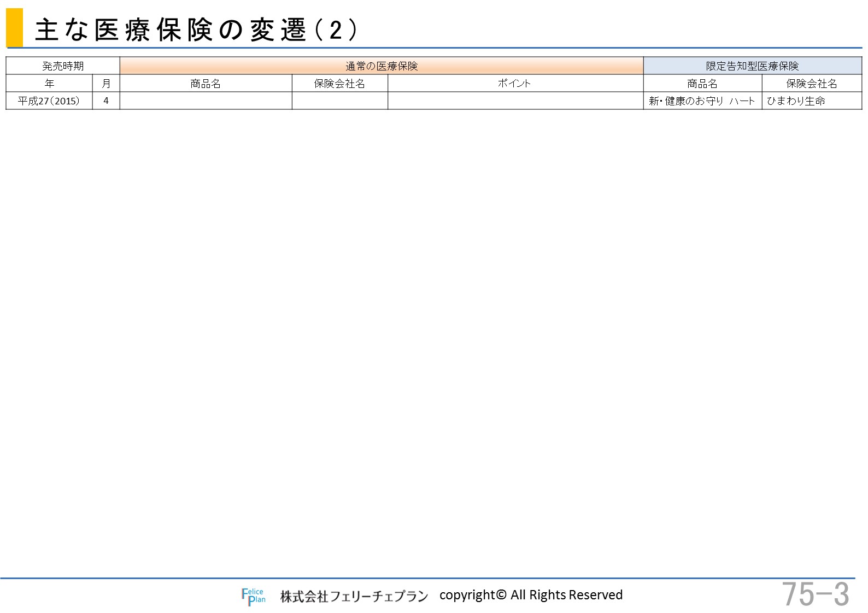Click 保険会社名 header under 限定告知型医療保険

(812, 83)
